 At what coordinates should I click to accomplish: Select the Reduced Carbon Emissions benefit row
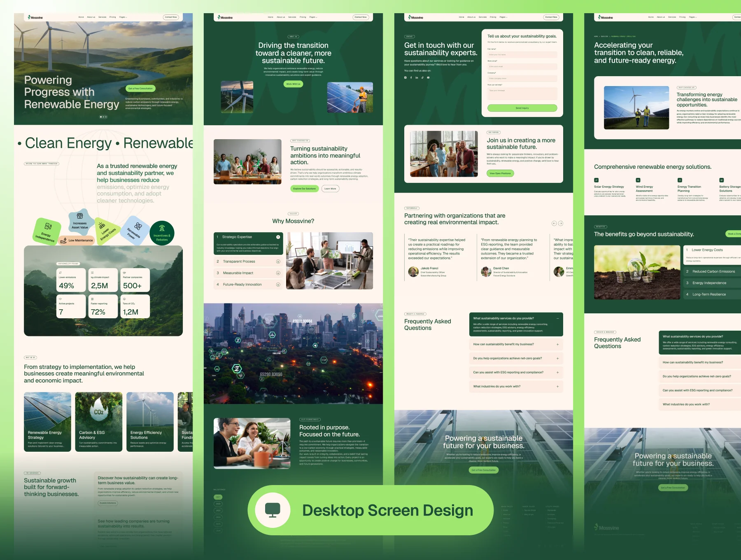click(x=713, y=271)
